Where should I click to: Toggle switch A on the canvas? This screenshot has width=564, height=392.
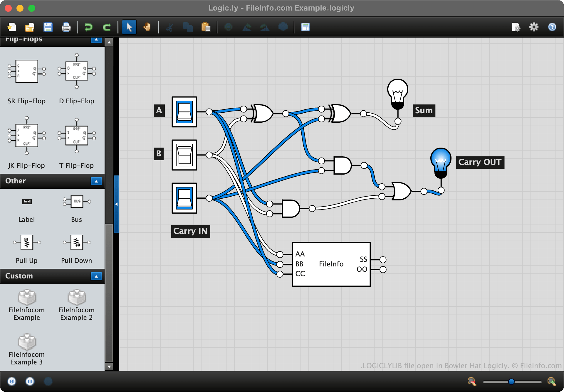pos(184,112)
